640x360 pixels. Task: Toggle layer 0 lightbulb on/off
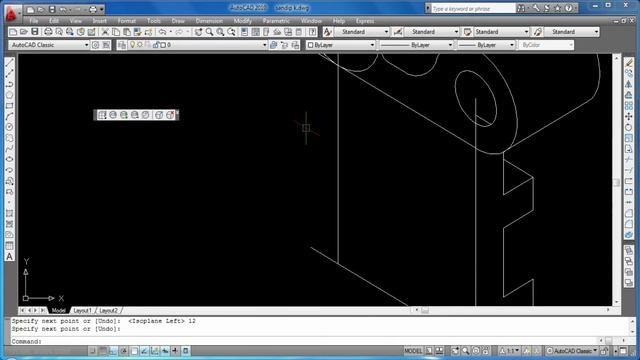(x=132, y=45)
